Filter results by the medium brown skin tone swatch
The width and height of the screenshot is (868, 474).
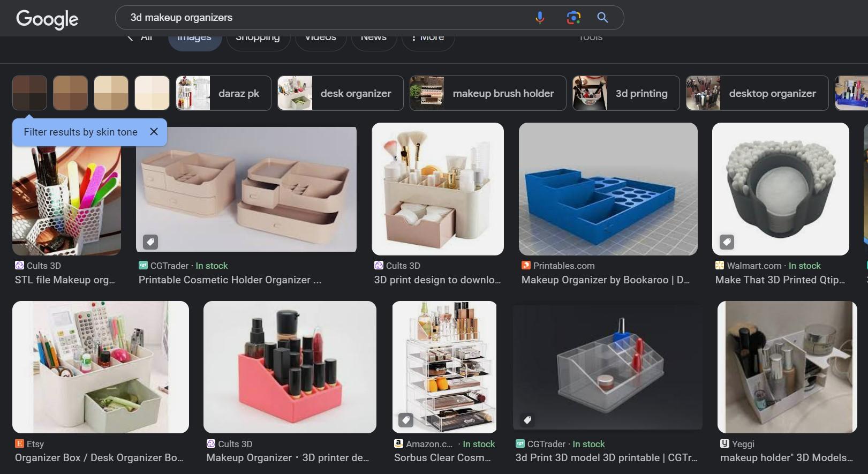(71, 93)
